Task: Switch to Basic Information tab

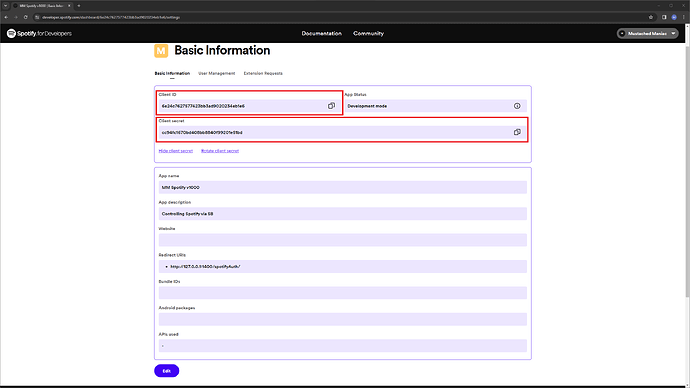Action: pyautogui.click(x=172, y=73)
